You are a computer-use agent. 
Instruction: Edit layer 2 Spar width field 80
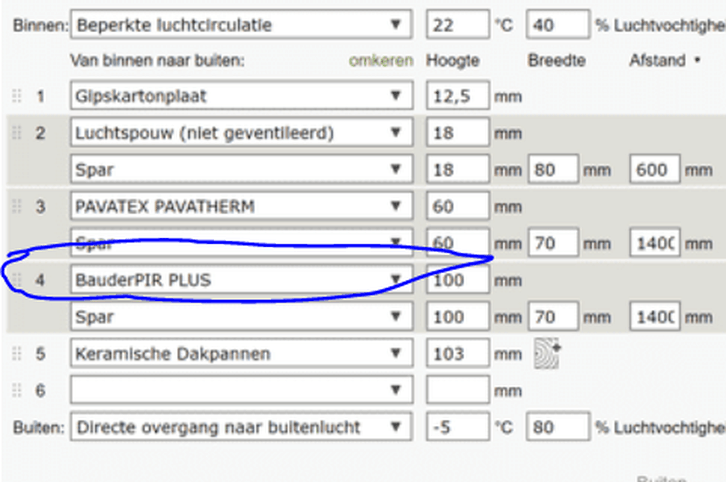[x=553, y=169]
